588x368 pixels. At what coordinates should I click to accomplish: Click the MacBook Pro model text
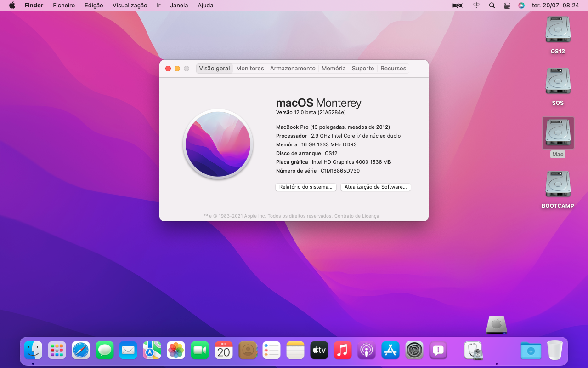(333, 127)
